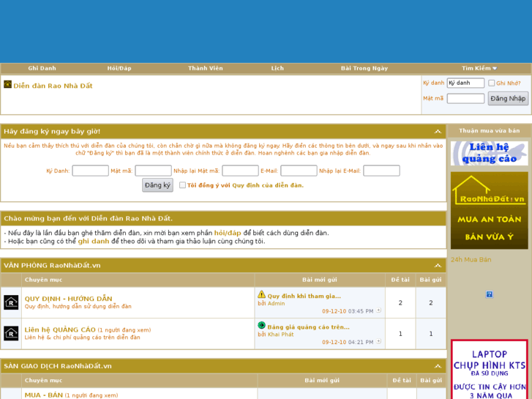Focus the registration Mật mã field
Image resolution: width=532 pixels, height=399 pixels.
[154, 171]
